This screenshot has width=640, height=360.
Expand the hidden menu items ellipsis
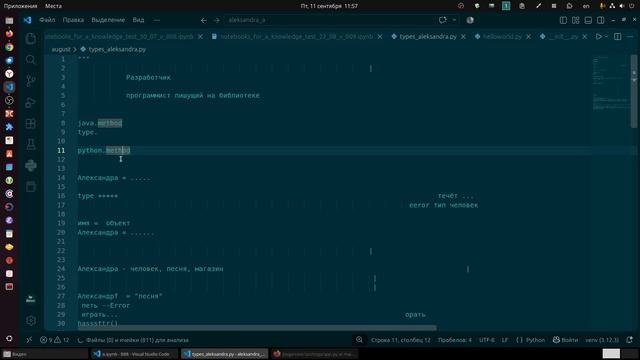(x=157, y=20)
